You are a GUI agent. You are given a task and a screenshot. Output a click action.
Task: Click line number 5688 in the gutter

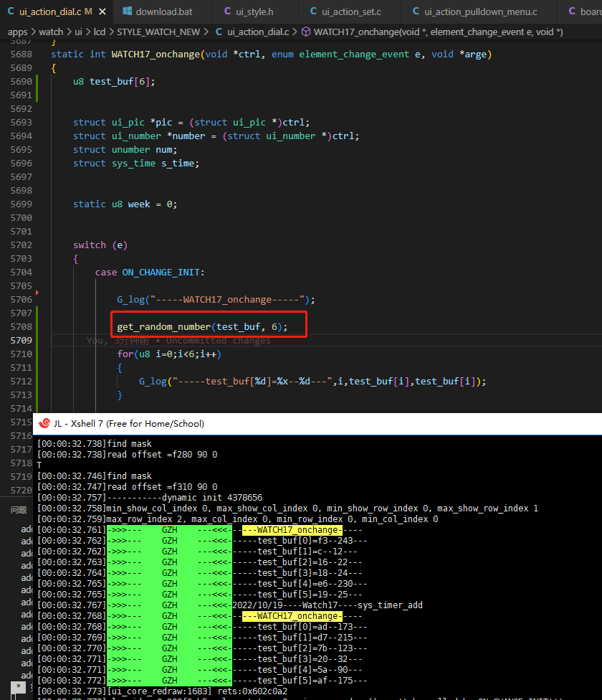point(21,54)
